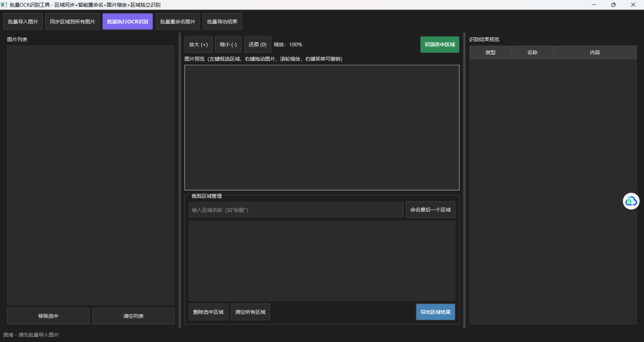The width and height of the screenshot is (644, 342).
Task: Reset zoom using 还原 (0)
Action: (257, 45)
